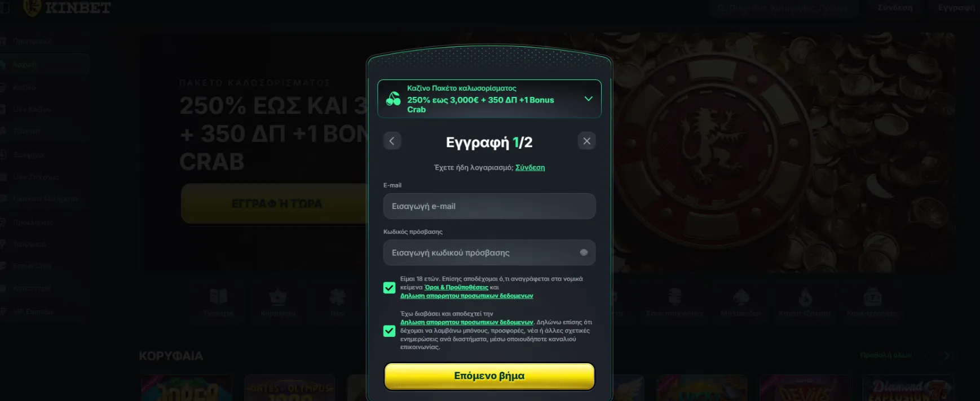Screen dimensions: 980x401
Task: Uncheck the marketing consent checkbox 'Έχω διαβάσει'
Action: [389, 331]
